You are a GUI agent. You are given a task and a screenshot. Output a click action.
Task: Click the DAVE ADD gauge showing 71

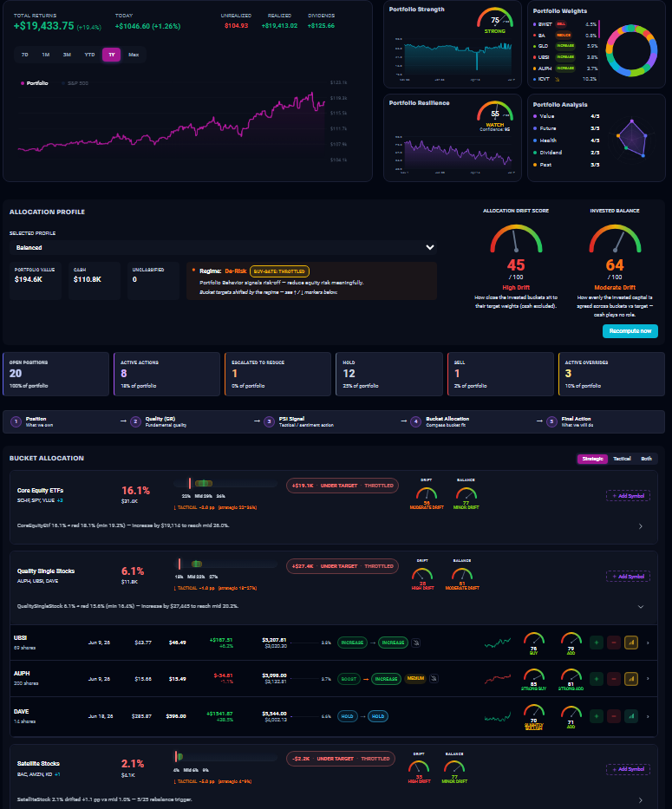571,717
